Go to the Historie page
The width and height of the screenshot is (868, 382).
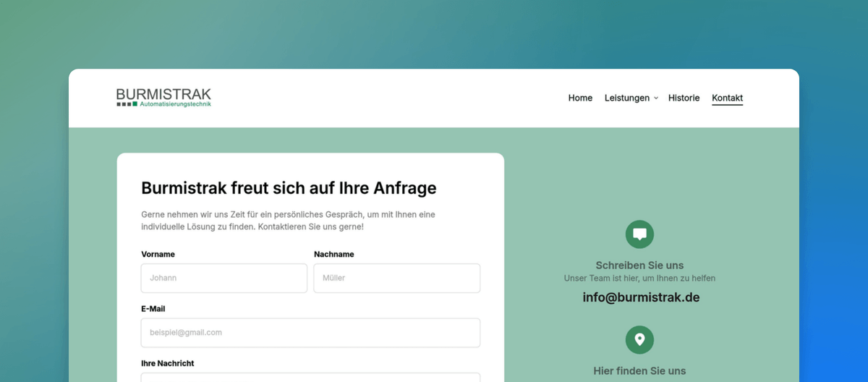pyautogui.click(x=684, y=98)
